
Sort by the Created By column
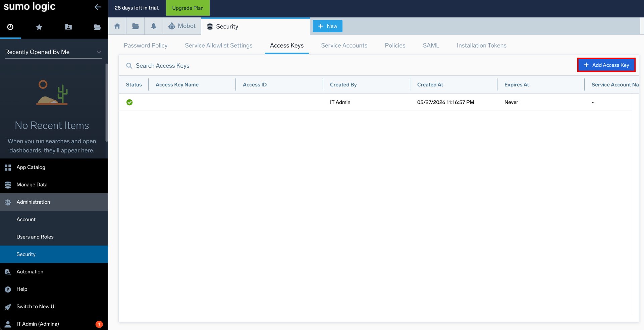click(343, 85)
